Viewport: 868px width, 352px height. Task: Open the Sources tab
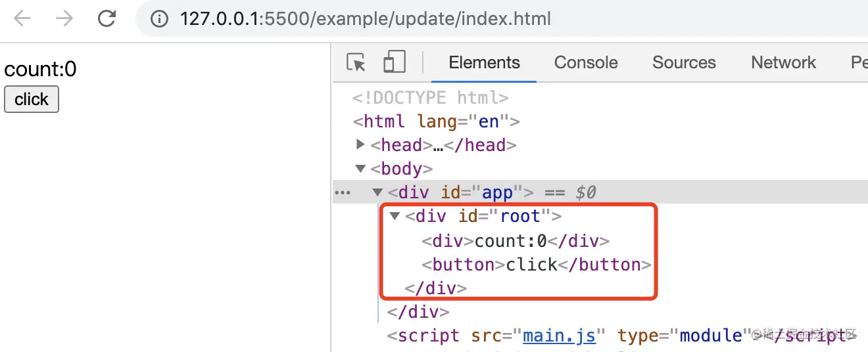684,63
